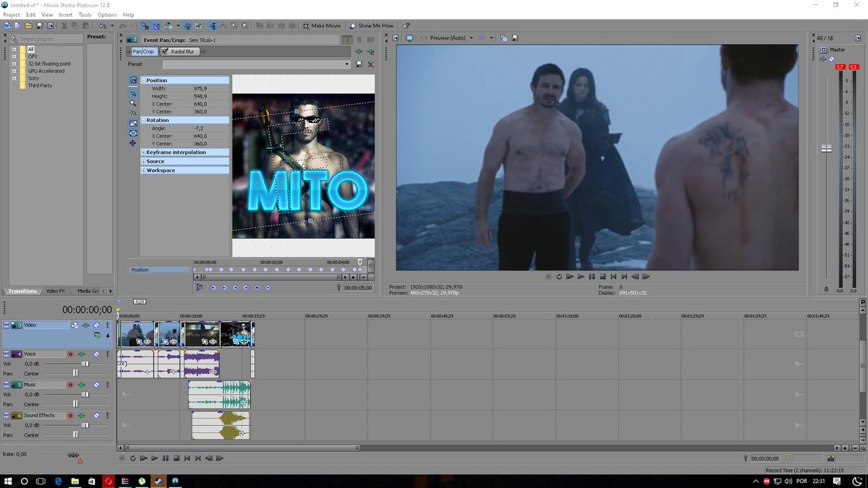The height and width of the screenshot is (488, 868).
Task: Open the Project menu
Action: (x=12, y=14)
